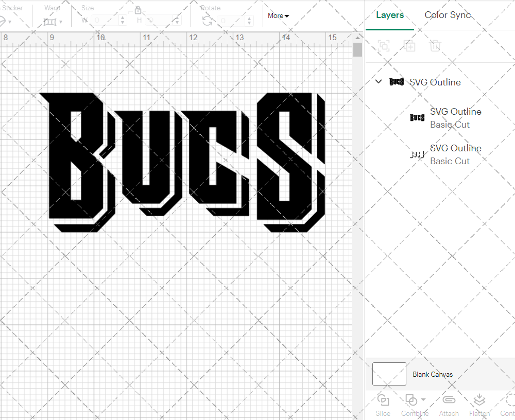Viewport: 515px width, 420px height.
Task: Select the Slice tool
Action: (x=383, y=404)
